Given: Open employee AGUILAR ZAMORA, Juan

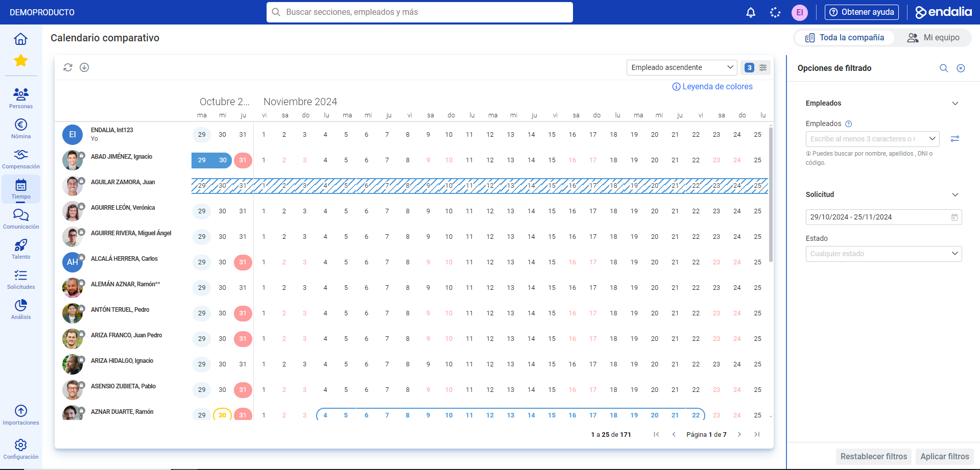Looking at the screenshot, I should pos(123,182).
